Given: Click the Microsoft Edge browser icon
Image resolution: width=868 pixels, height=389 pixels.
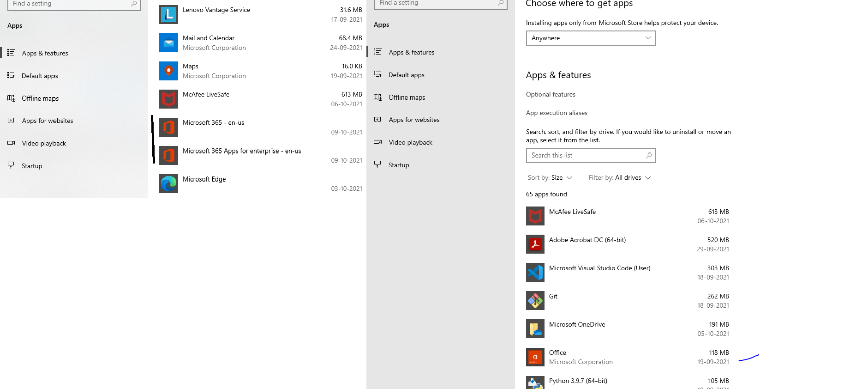Looking at the screenshot, I should (168, 183).
